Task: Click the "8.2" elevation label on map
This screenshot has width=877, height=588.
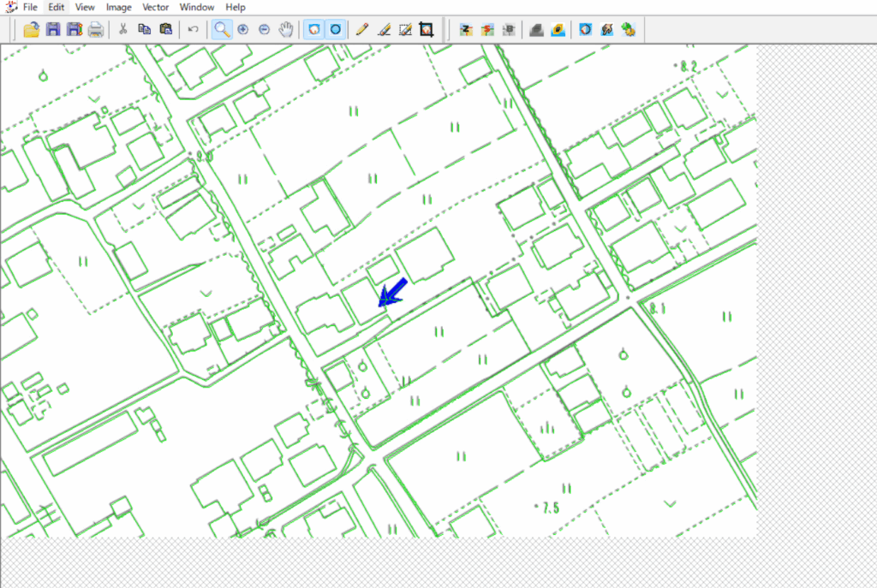Action: point(688,67)
